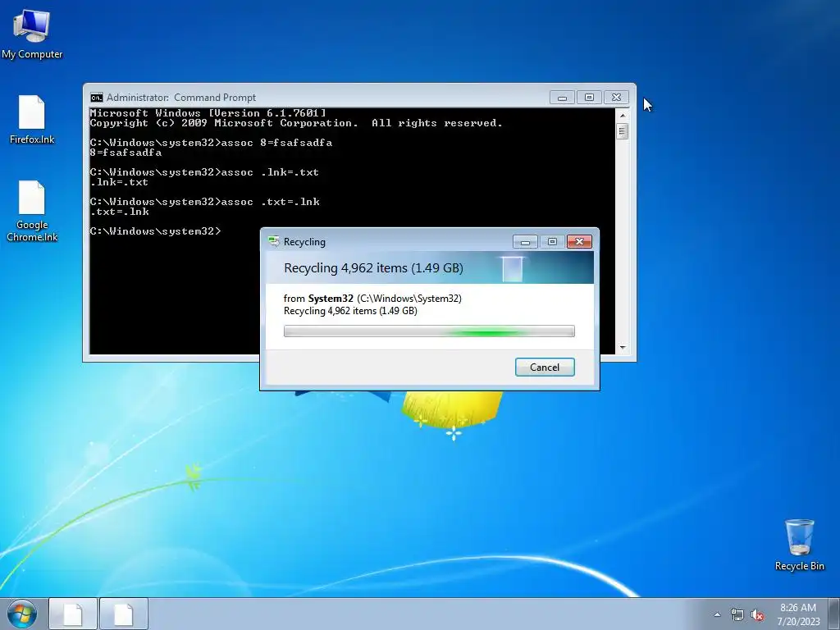Open the second pinned taskbar file icon
Image resolution: width=840 pixels, height=630 pixels.
(x=124, y=614)
